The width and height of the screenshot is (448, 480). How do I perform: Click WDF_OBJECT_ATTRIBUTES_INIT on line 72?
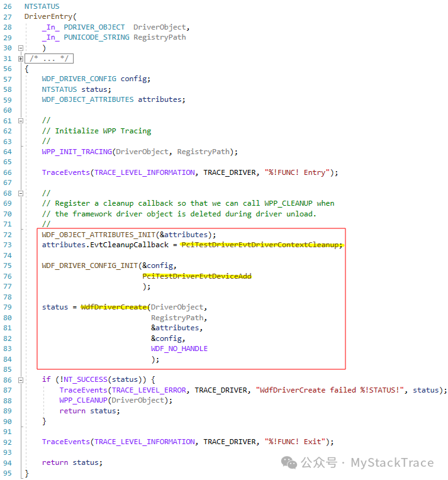[99, 235]
